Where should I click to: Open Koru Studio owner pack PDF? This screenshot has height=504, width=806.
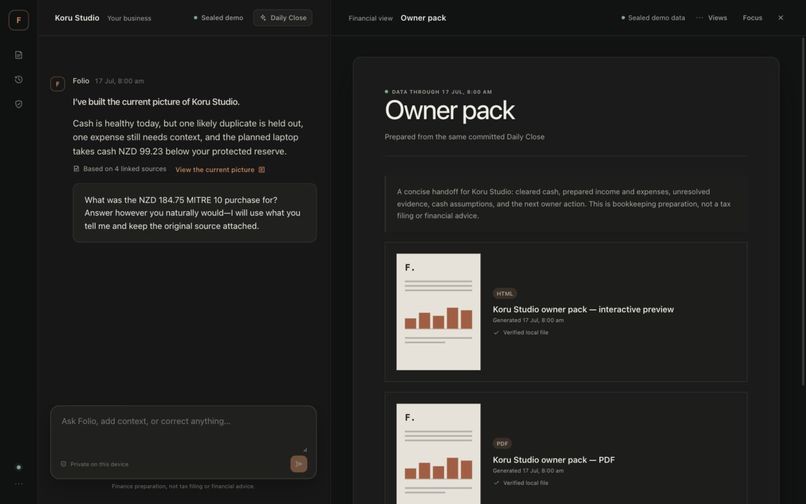(x=554, y=460)
